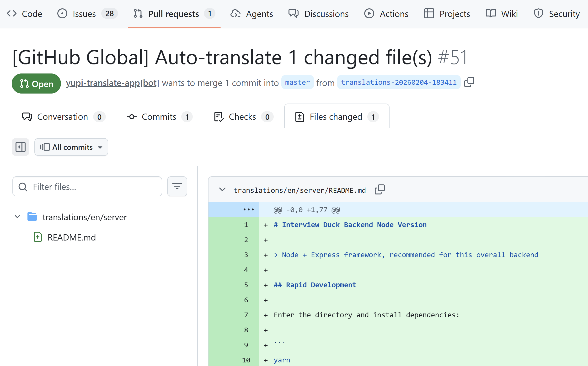588x366 pixels.
Task: Copy README.md file path icon
Action: coord(380,190)
